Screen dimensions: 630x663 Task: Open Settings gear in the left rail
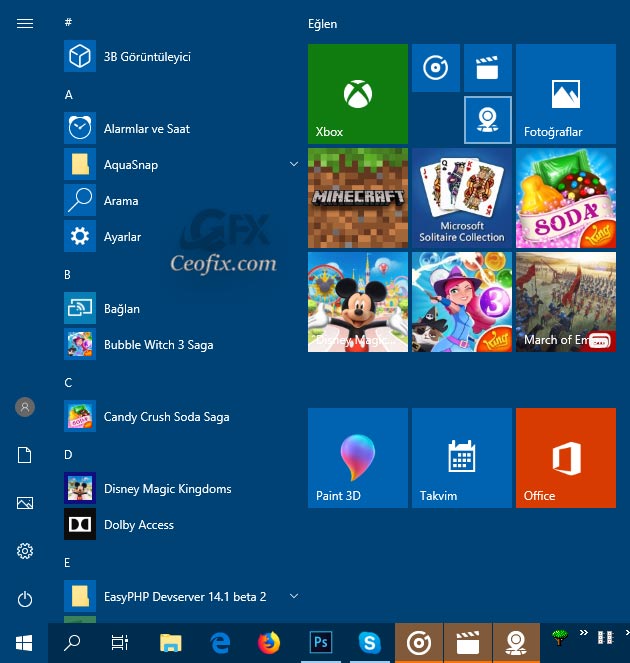point(25,551)
